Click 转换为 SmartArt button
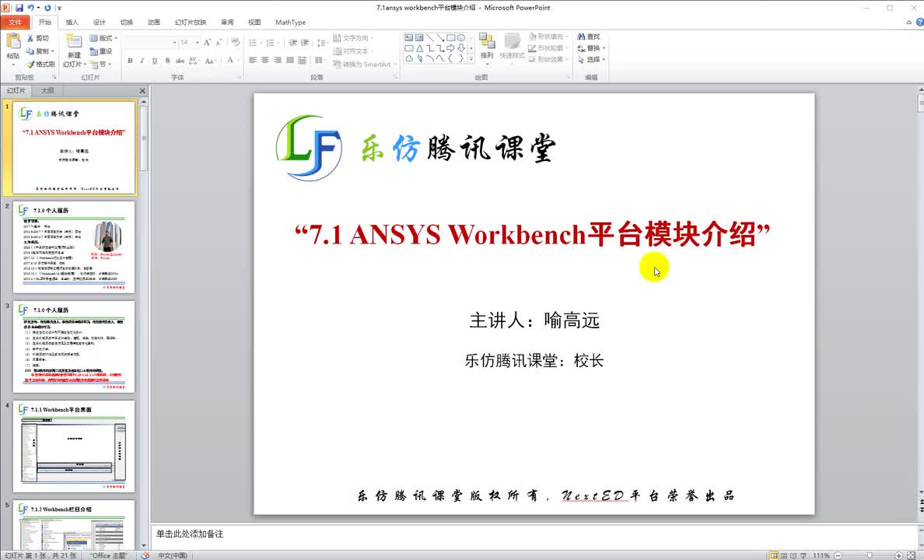 pyautogui.click(x=364, y=65)
